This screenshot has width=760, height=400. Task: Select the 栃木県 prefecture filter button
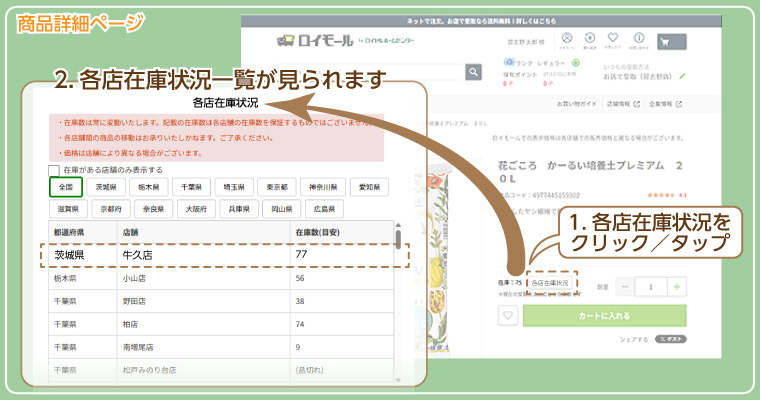tap(148, 187)
